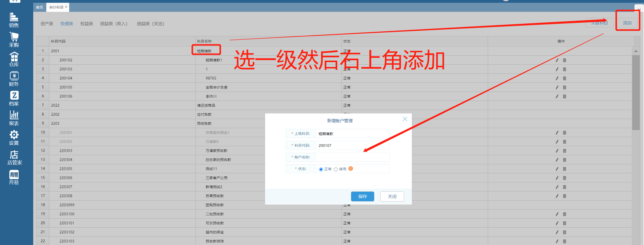The width and height of the screenshot is (644, 245).
Task: Select the 负债类 category tab
Action: click(x=67, y=24)
